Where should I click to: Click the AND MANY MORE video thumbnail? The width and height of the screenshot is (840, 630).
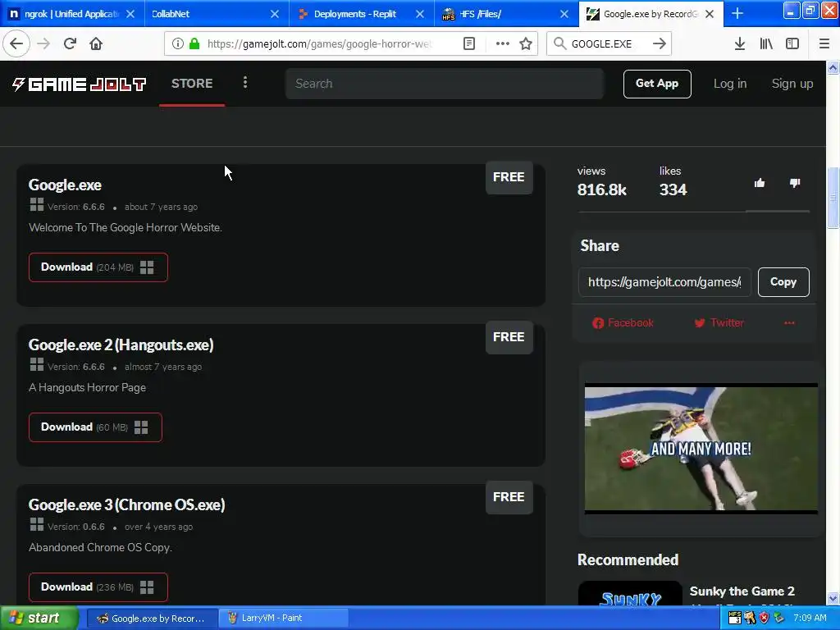pyautogui.click(x=701, y=449)
